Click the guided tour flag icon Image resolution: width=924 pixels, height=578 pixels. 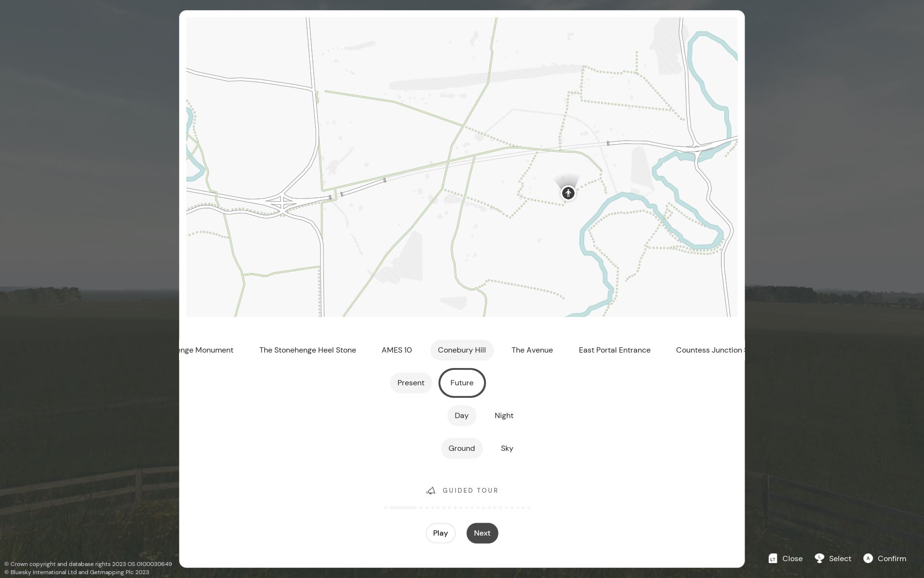click(430, 490)
